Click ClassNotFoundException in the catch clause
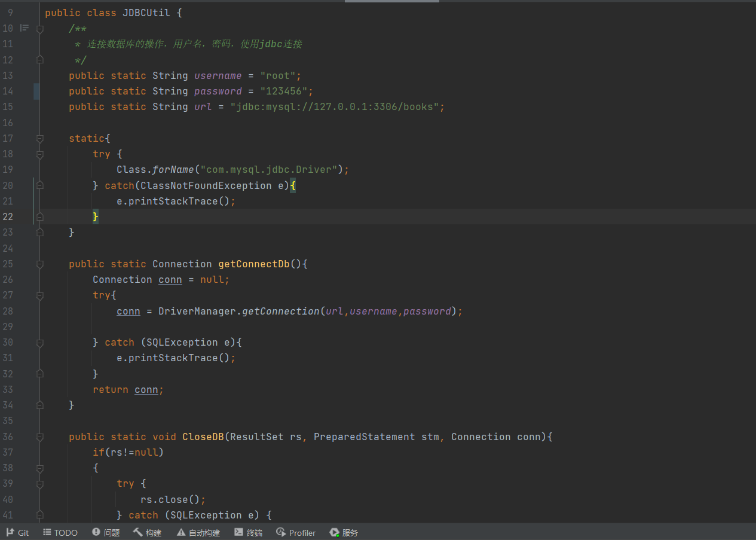This screenshot has height=540, width=756. pos(206,186)
